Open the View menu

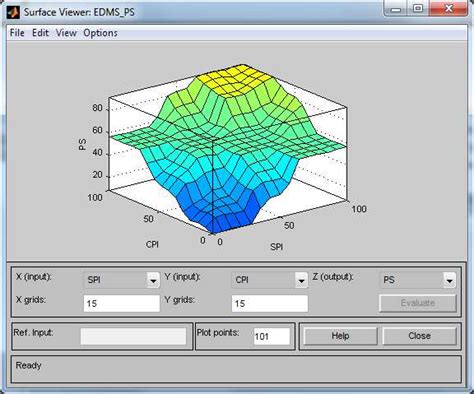click(x=66, y=33)
